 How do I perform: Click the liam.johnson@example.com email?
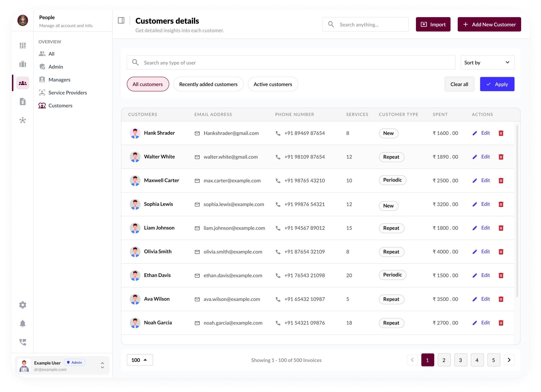click(234, 228)
